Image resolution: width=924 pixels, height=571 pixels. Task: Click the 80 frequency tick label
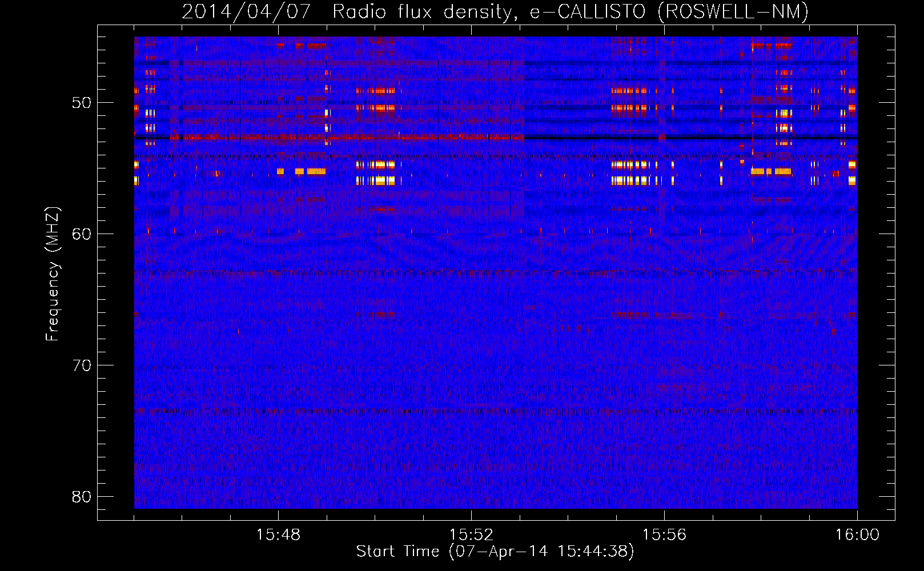point(82,497)
